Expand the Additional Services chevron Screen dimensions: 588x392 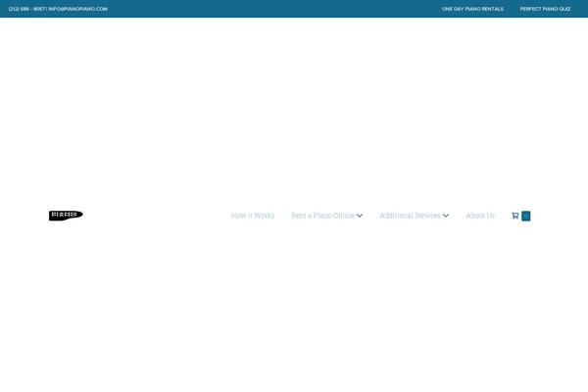pyautogui.click(x=446, y=216)
